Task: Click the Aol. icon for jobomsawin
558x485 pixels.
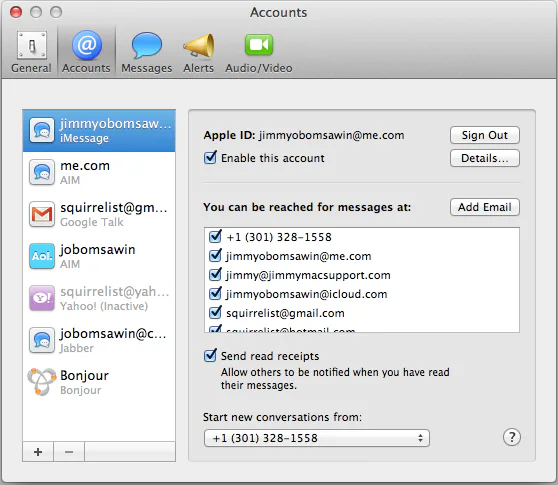Action: point(42,256)
